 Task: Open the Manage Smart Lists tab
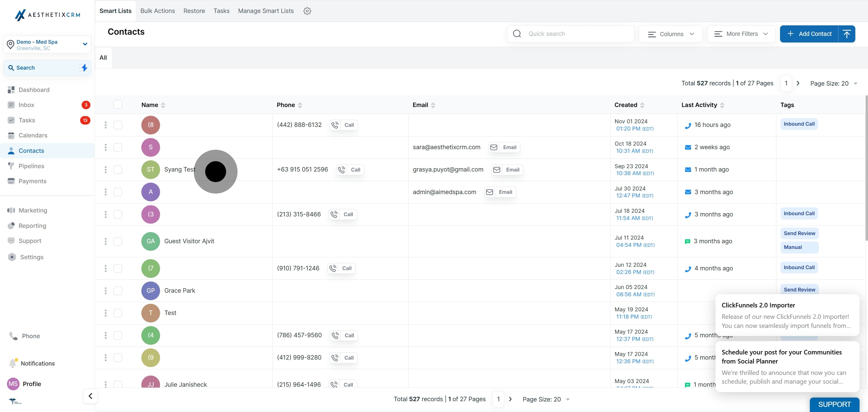[x=266, y=11]
